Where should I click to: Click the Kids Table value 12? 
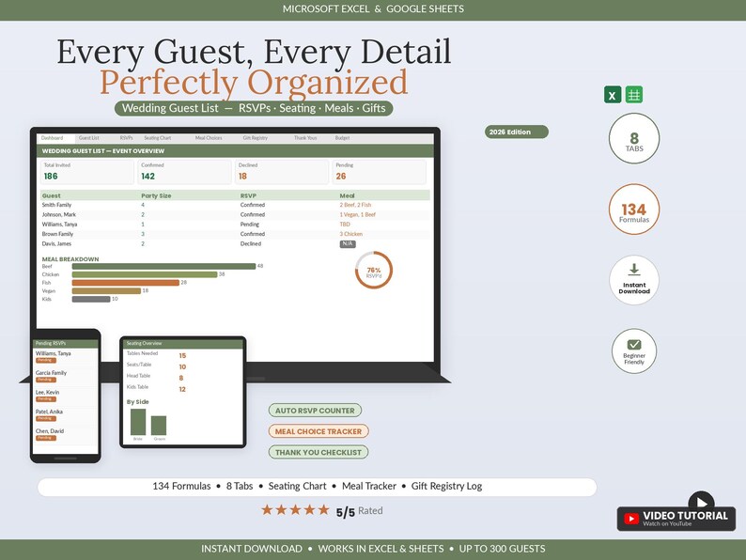(182, 389)
